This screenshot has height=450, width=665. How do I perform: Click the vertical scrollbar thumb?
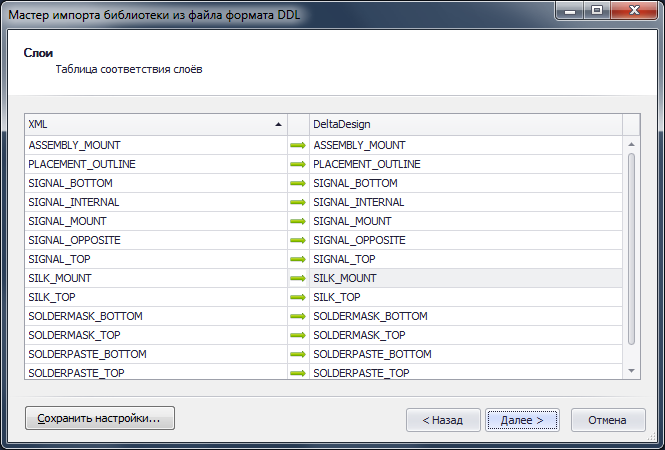coord(631,249)
